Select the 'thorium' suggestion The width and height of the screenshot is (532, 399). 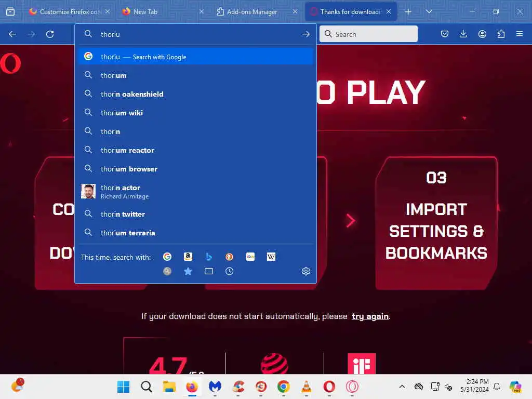click(x=195, y=75)
